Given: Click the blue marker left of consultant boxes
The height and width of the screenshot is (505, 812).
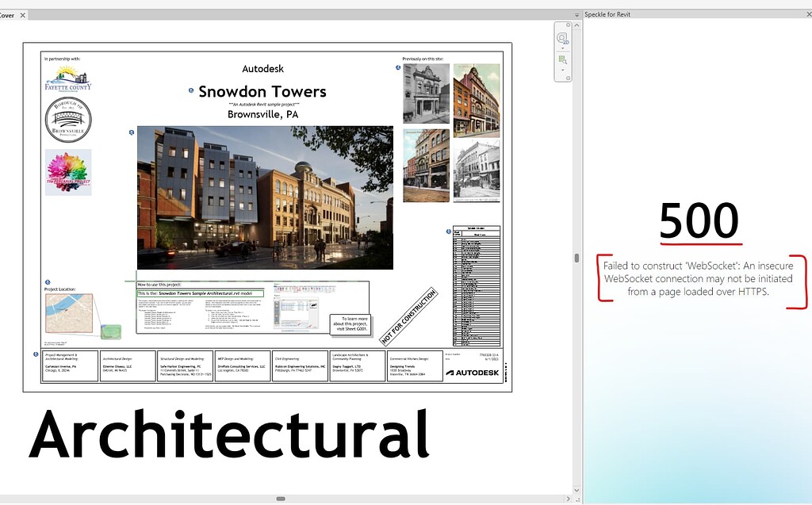Looking at the screenshot, I should 36,354.
